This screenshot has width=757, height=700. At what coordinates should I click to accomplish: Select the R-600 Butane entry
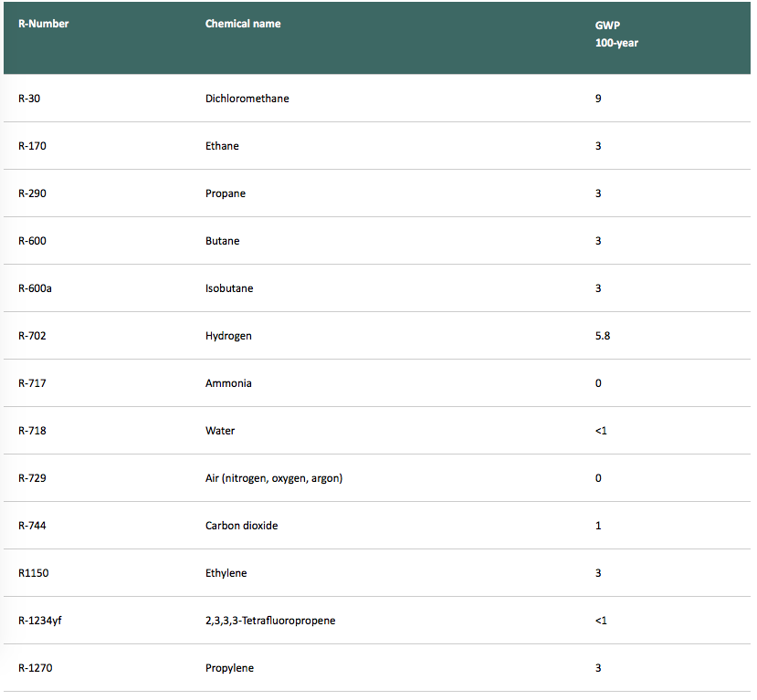376,241
